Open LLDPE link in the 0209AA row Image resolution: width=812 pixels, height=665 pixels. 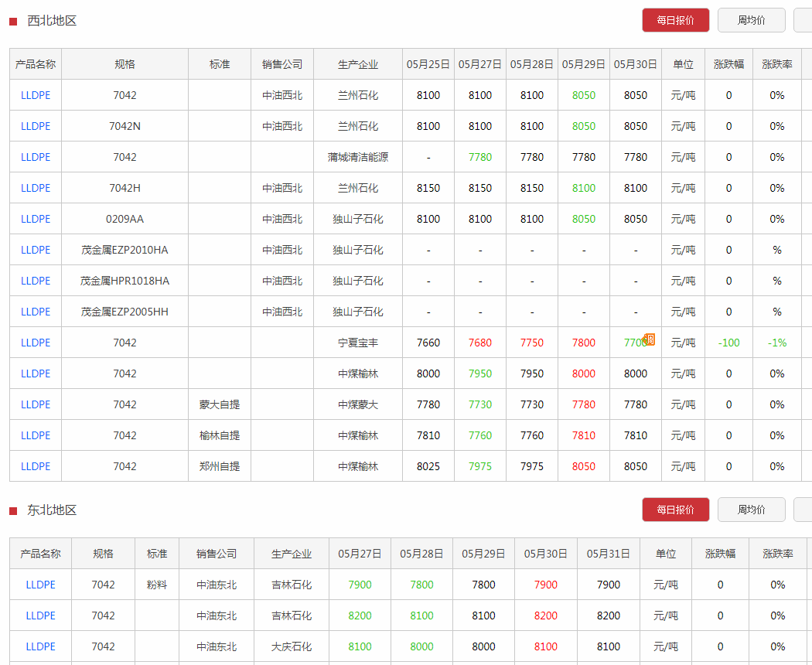point(36,219)
